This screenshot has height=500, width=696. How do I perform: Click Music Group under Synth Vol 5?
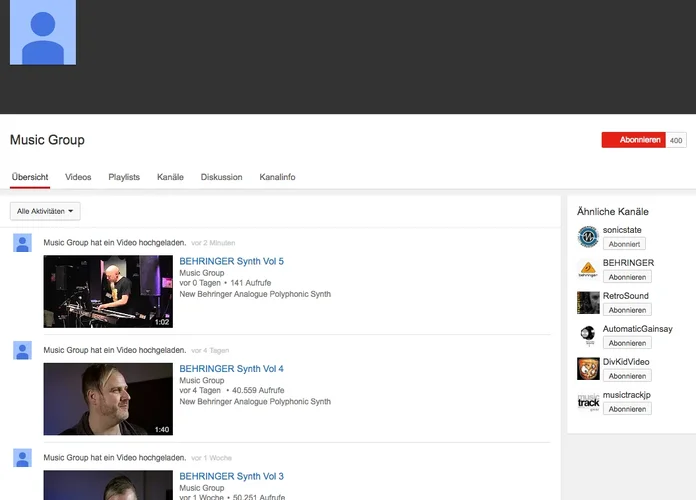202,273
